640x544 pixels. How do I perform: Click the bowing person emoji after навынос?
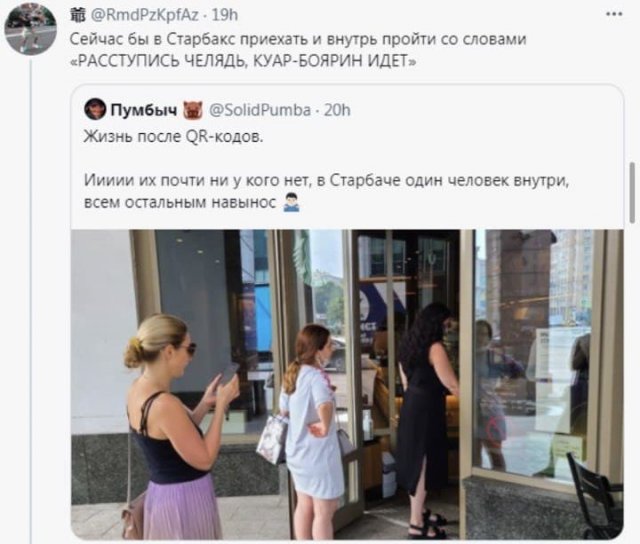tap(291, 202)
